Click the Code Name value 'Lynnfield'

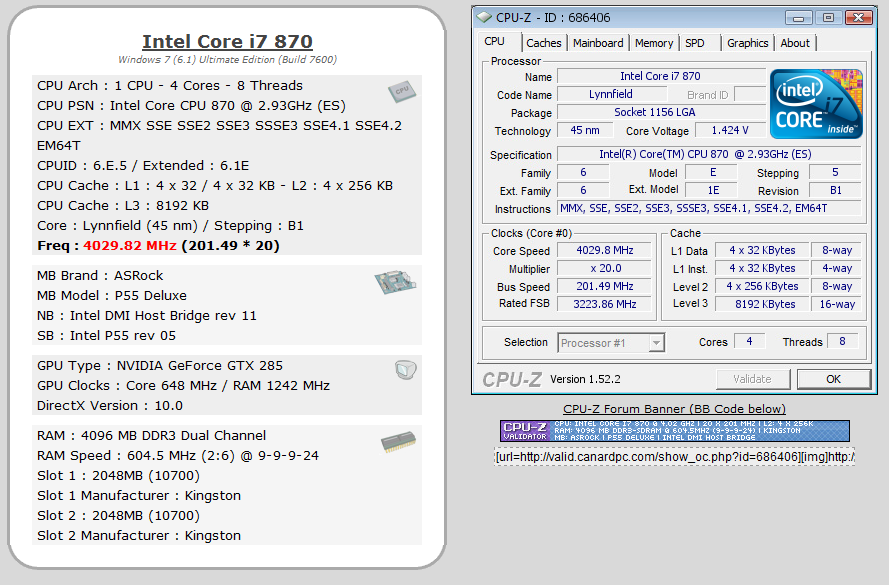tap(611, 94)
